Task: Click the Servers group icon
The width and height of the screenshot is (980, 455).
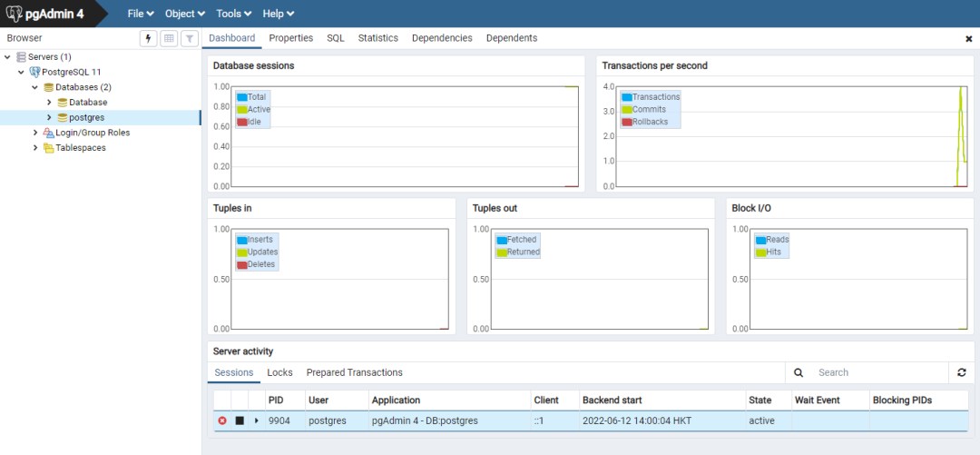Action: (21, 57)
